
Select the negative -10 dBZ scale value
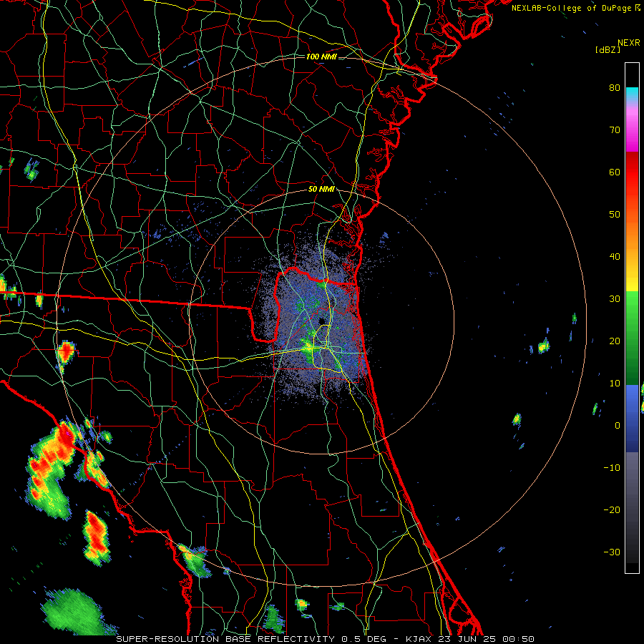(612, 468)
